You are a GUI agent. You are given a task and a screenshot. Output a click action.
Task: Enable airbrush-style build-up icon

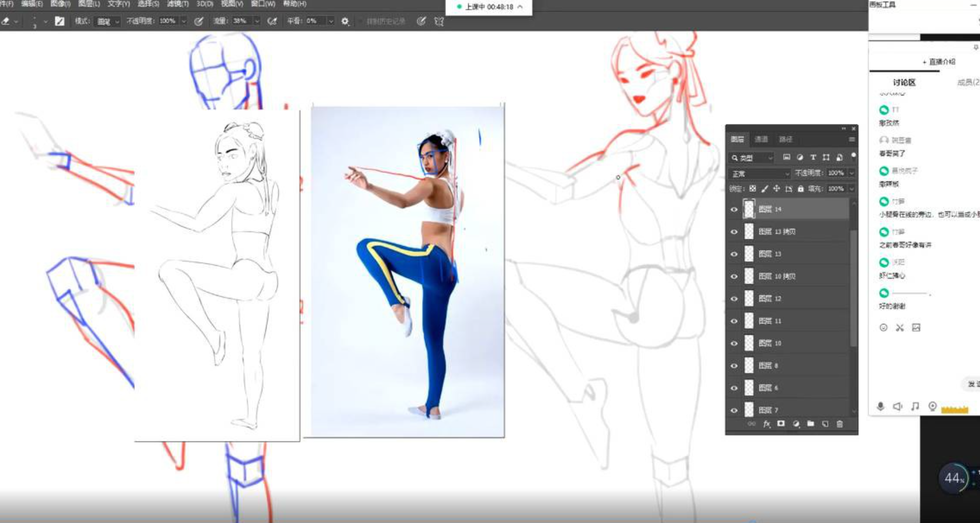point(272,21)
